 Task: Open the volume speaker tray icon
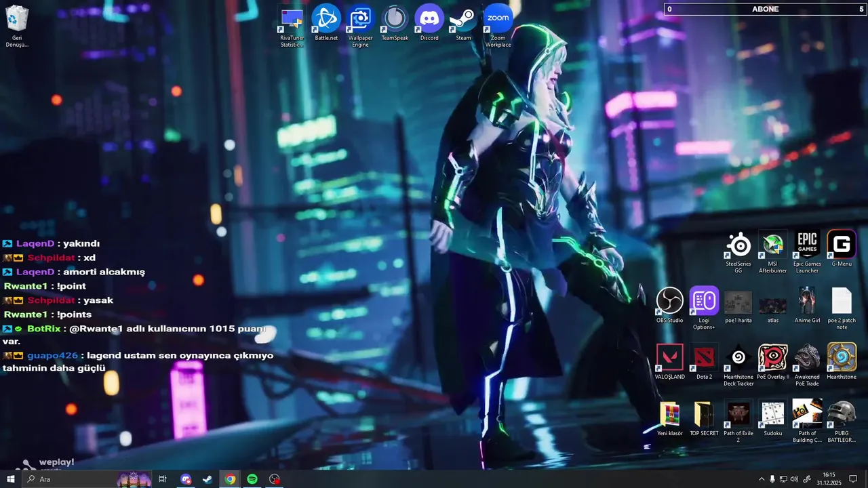click(794, 479)
